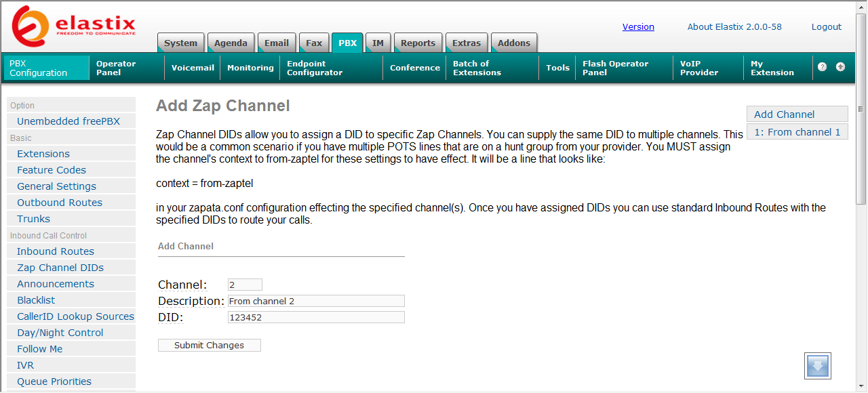Click the Elastix logo
The image size is (868, 393).
pos(74,26)
